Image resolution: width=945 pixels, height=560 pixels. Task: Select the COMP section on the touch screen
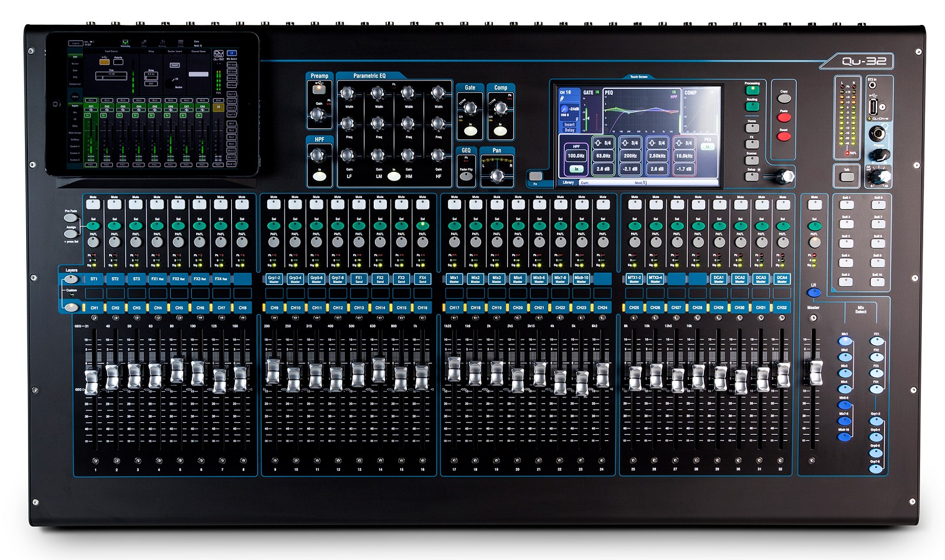coord(701,110)
